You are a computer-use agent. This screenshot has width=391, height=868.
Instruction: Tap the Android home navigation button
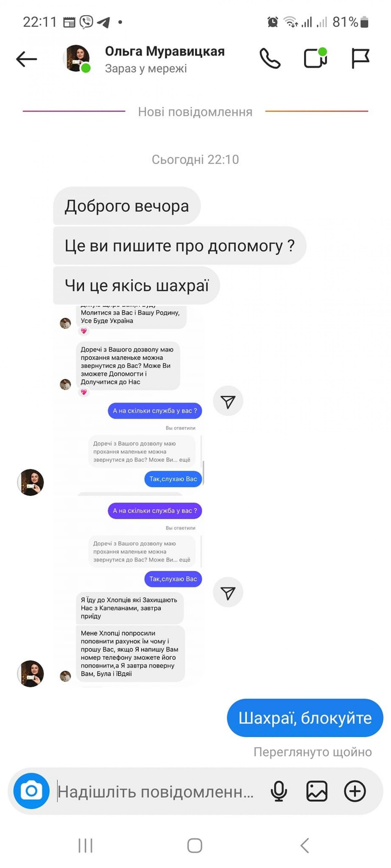195,845
